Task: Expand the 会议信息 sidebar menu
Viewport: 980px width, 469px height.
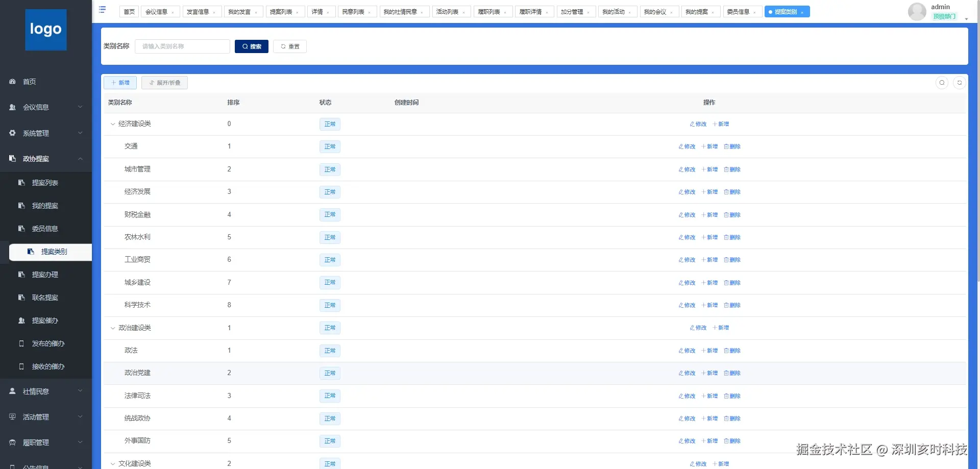Action: coord(46,107)
